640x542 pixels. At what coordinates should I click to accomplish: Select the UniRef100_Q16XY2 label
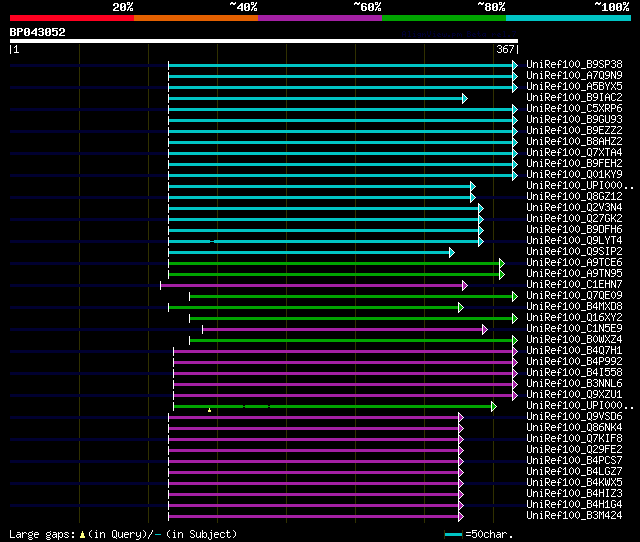(574, 318)
